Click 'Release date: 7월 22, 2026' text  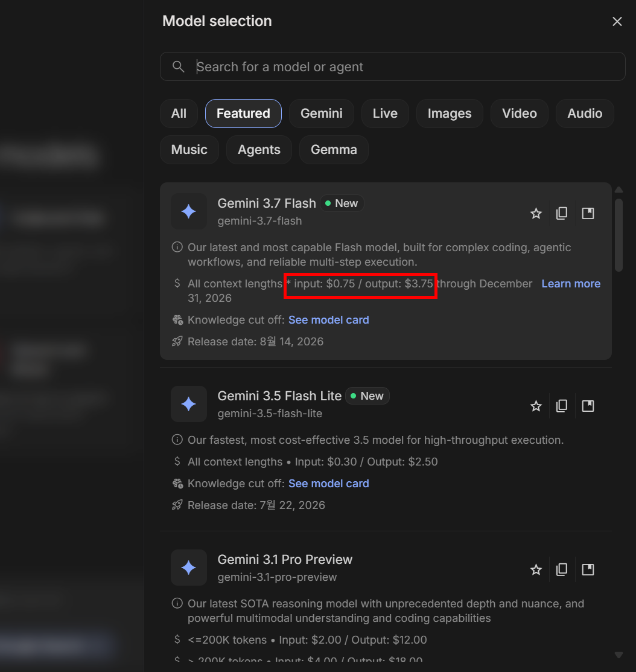click(256, 505)
